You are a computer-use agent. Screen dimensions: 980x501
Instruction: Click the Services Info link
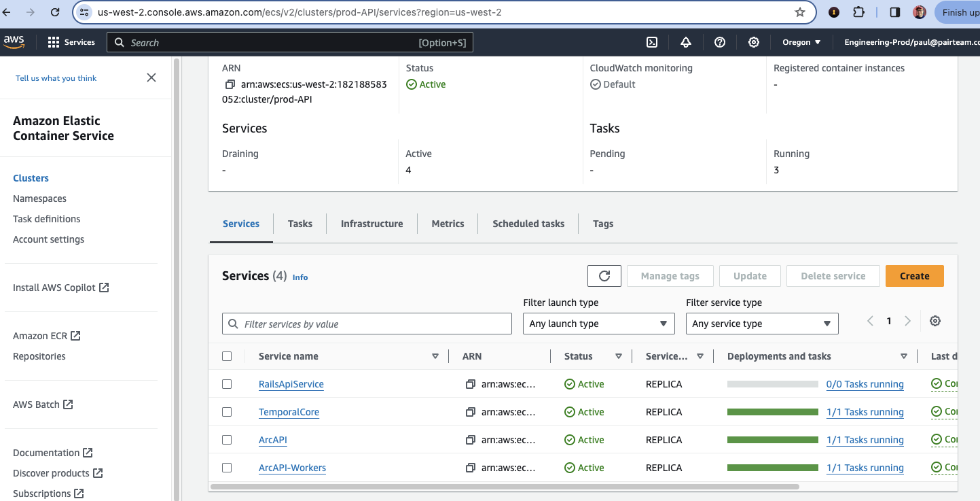click(x=300, y=277)
